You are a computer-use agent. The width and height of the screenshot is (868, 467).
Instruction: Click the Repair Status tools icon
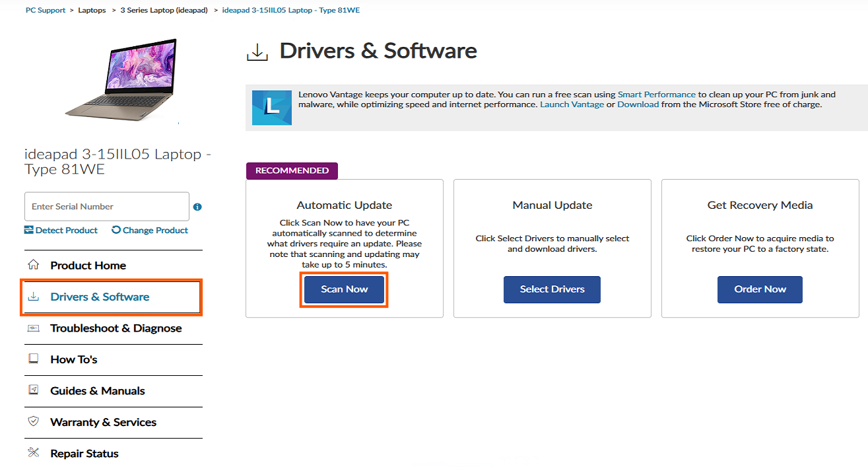pos(34,453)
